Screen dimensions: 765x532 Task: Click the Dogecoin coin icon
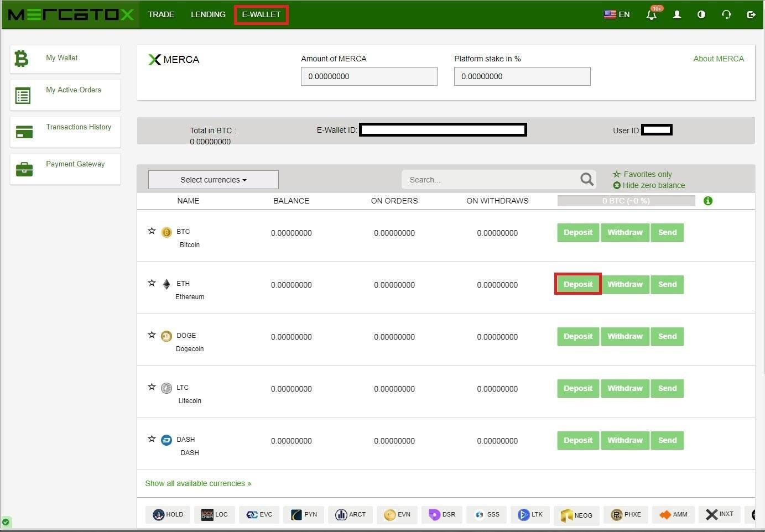[166, 336]
